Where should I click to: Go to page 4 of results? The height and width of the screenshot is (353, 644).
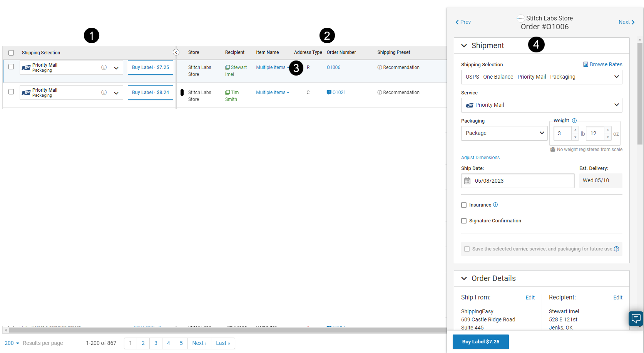(x=169, y=343)
